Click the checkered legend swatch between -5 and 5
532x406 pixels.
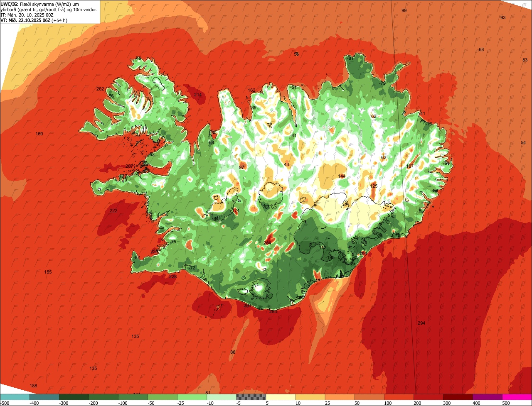click(251, 397)
